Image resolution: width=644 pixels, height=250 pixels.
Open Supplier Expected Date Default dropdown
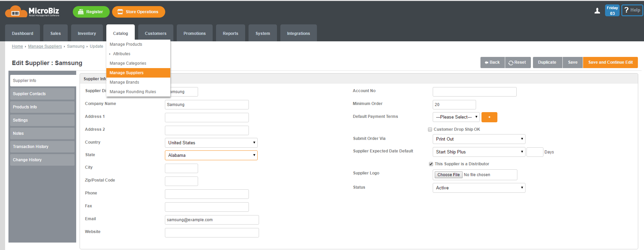tap(479, 152)
